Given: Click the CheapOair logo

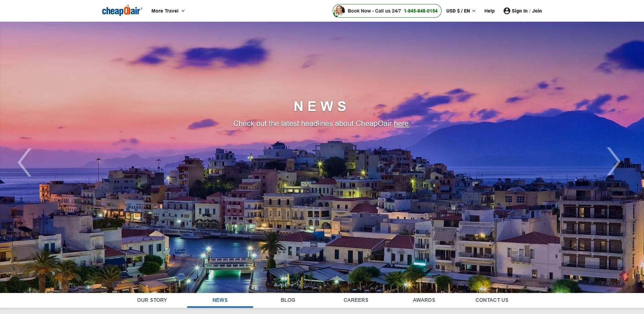Looking at the screenshot, I should 122,11.
